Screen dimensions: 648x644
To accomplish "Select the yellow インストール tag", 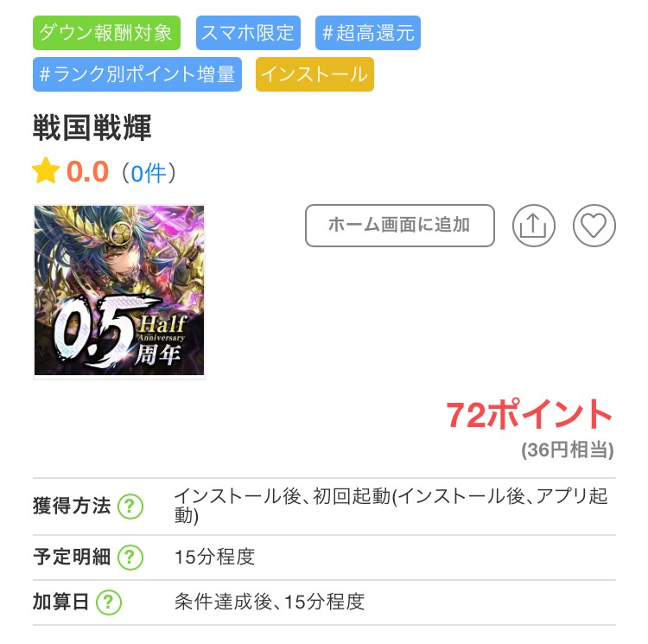I will (314, 74).
